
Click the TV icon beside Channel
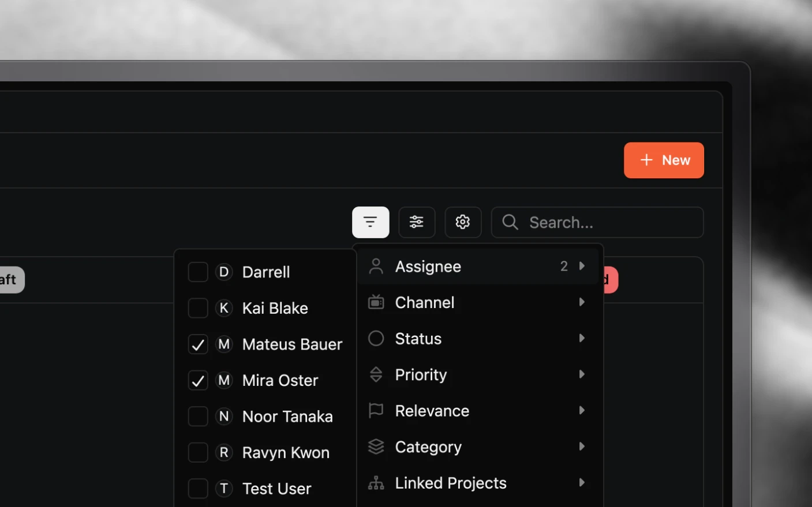376,302
